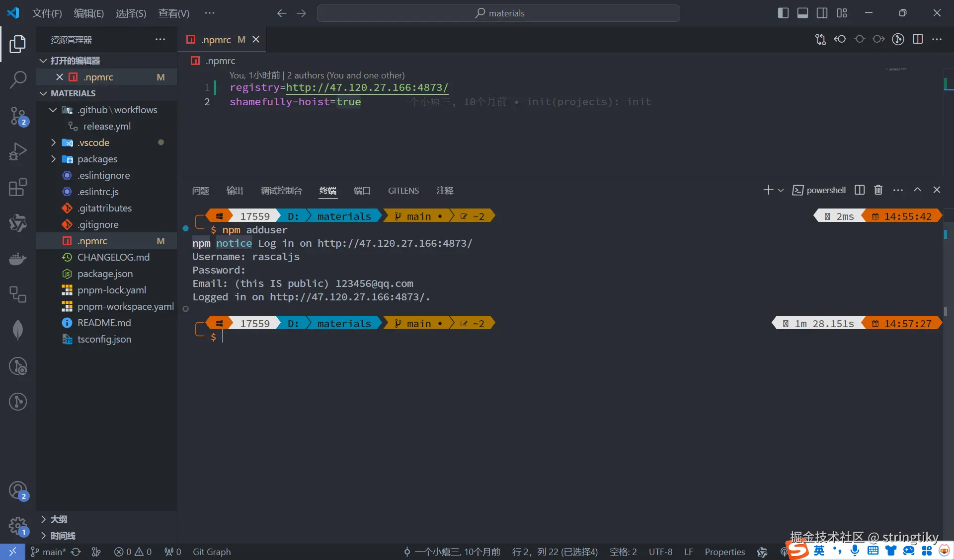954x560 pixels.
Task: Expand the packages folder
Action: point(97,159)
